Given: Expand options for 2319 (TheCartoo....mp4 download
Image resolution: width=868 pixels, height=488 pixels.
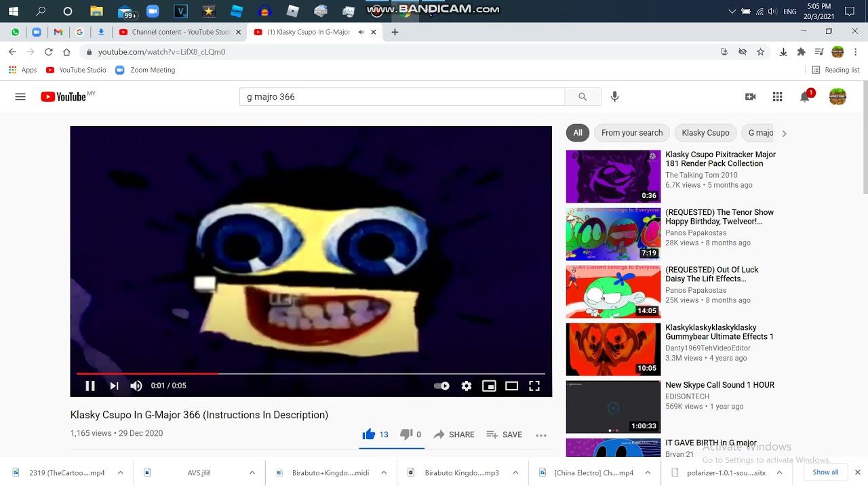Looking at the screenshot, I should [x=120, y=472].
